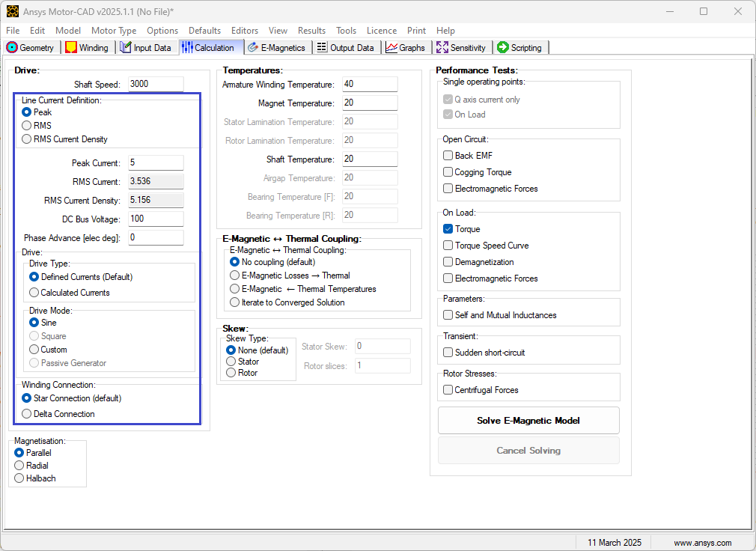Image resolution: width=756 pixels, height=551 pixels.
Task: Click the Phase Advance input field
Action: click(156, 237)
